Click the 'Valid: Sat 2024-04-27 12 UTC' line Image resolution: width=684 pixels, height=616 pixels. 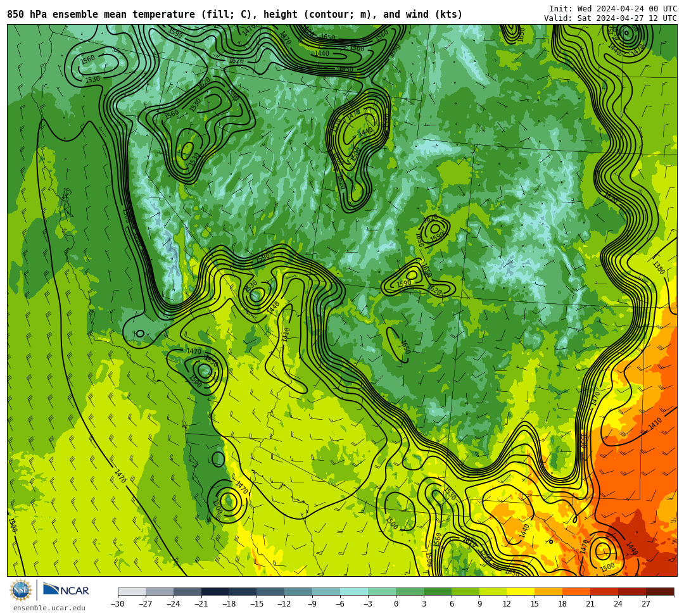click(x=611, y=18)
